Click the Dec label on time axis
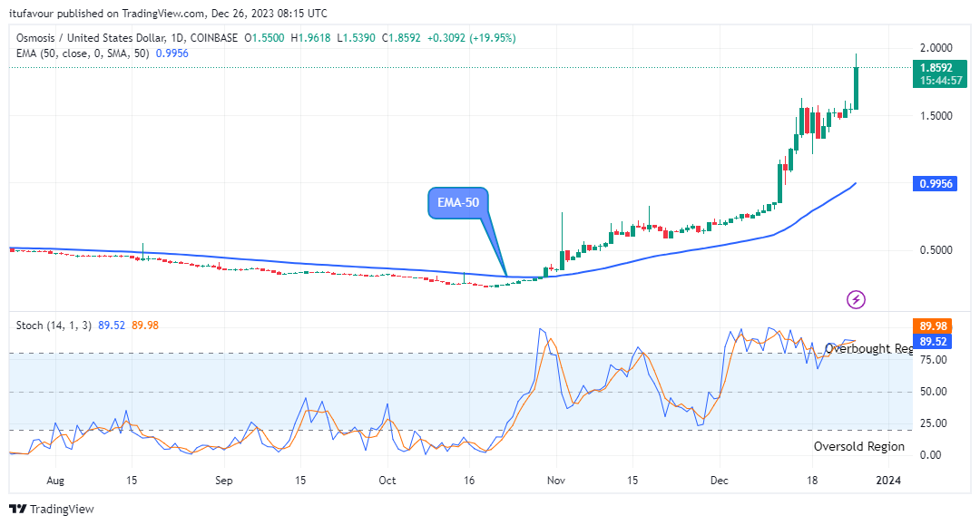 pos(720,480)
